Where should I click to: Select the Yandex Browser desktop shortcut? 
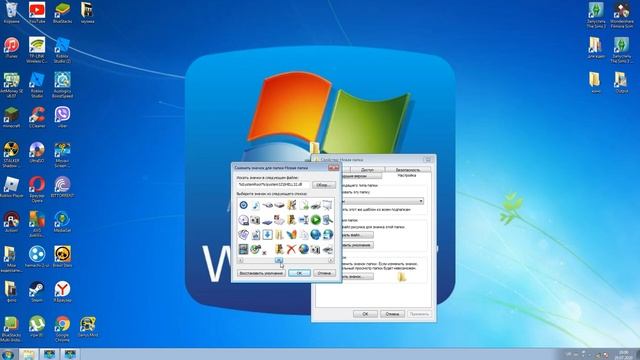point(62,292)
